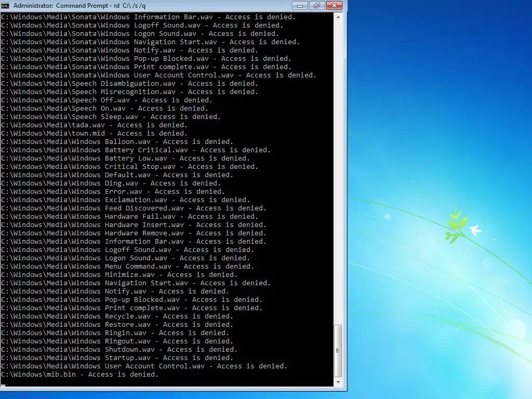Select the 'town.mid' line

pos(94,134)
